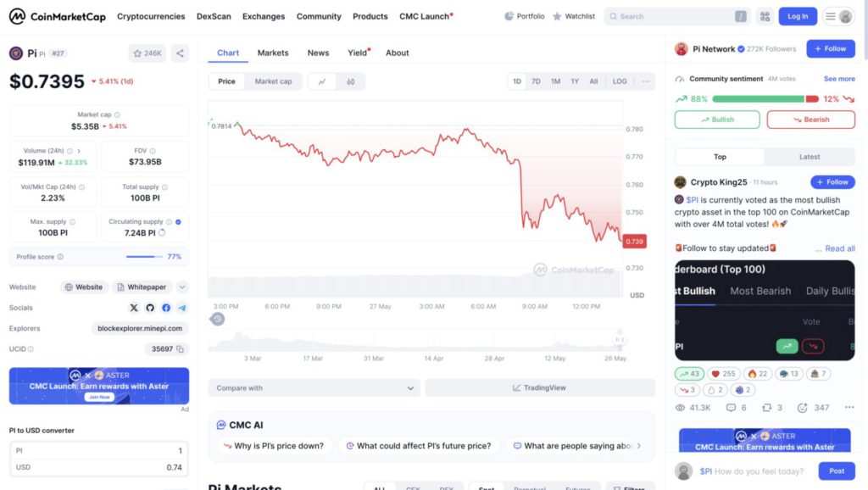Switch the community feed to Latest
Screen dimensions: 868x490
coord(809,157)
